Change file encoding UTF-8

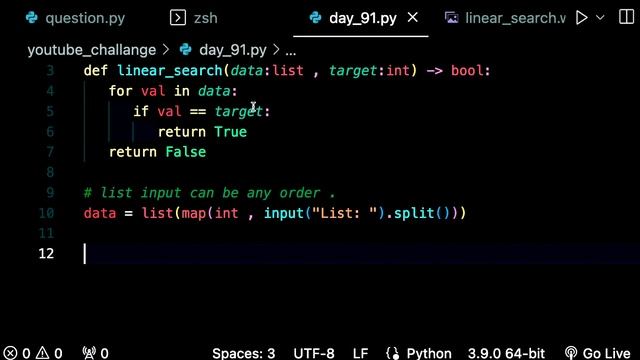pos(314,353)
